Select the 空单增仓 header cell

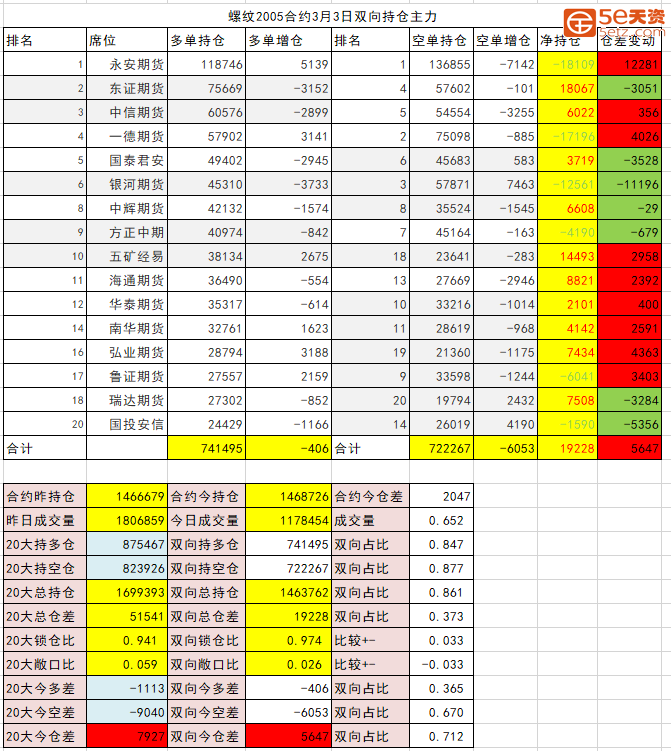(x=505, y=40)
